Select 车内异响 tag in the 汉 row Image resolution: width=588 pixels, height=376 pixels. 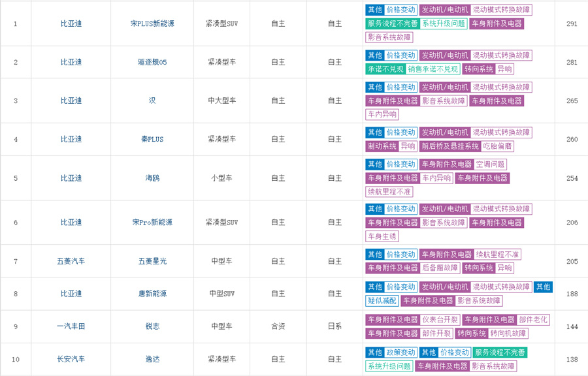[382, 115]
